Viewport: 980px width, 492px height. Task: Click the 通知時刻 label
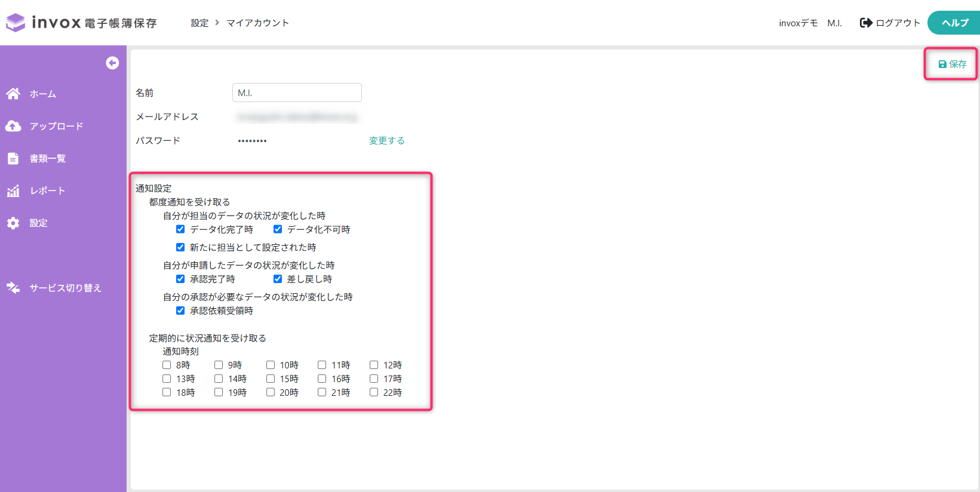(x=180, y=351)
